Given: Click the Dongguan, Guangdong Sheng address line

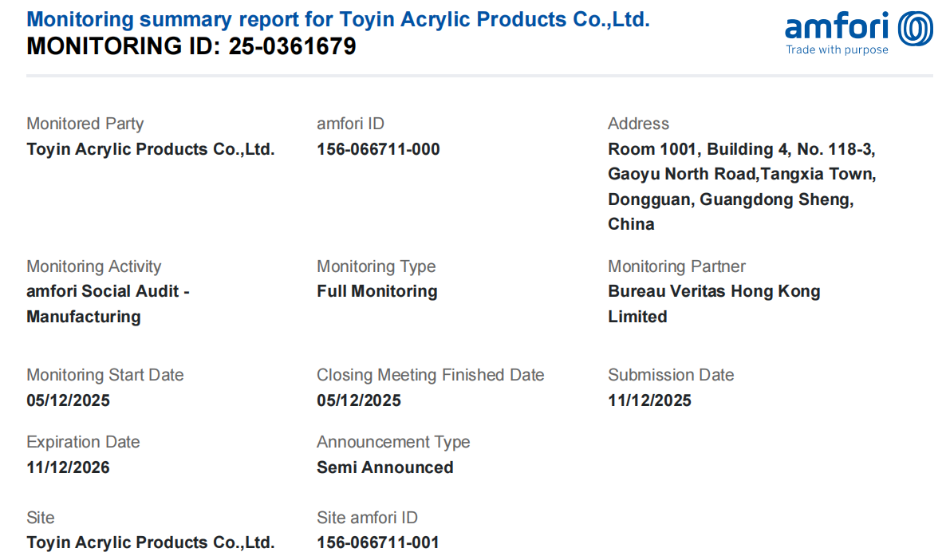Looking at the screenshot, I should point(731,199).
